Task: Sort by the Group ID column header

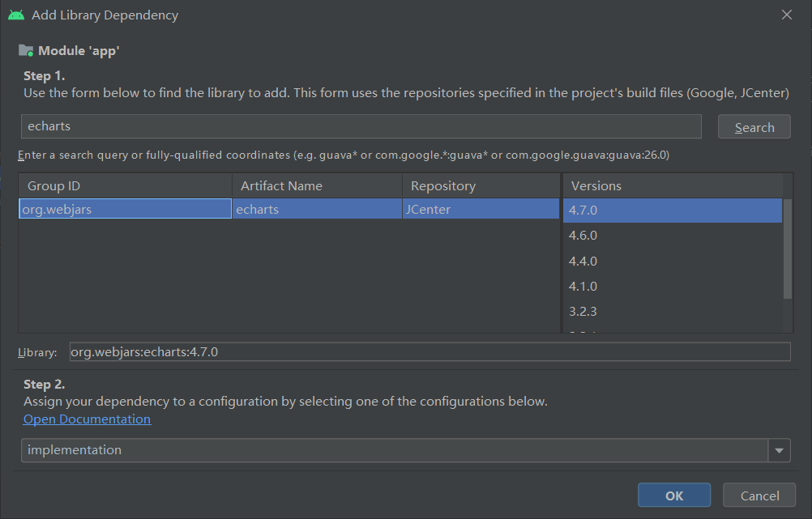Action: click(125, 185)
